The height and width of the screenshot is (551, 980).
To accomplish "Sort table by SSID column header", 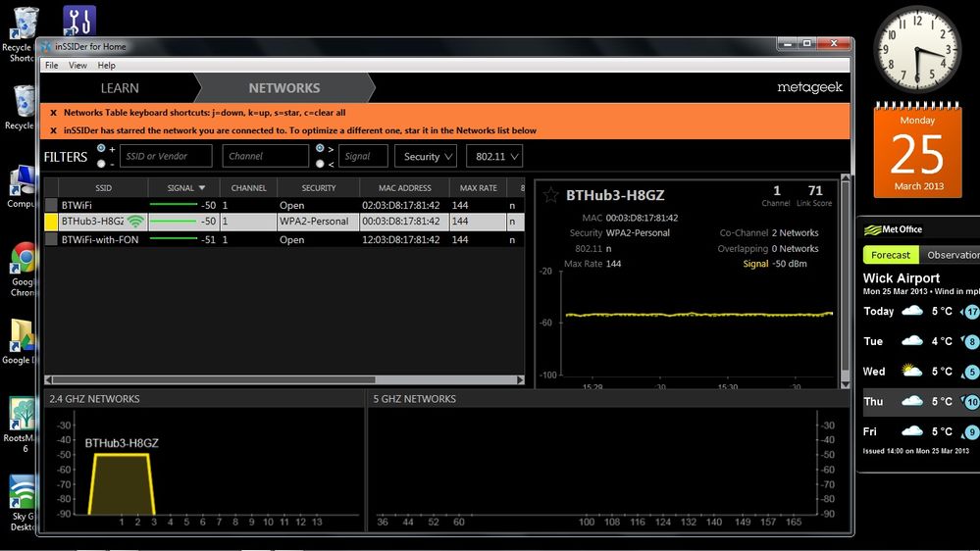I will [103, 188].
